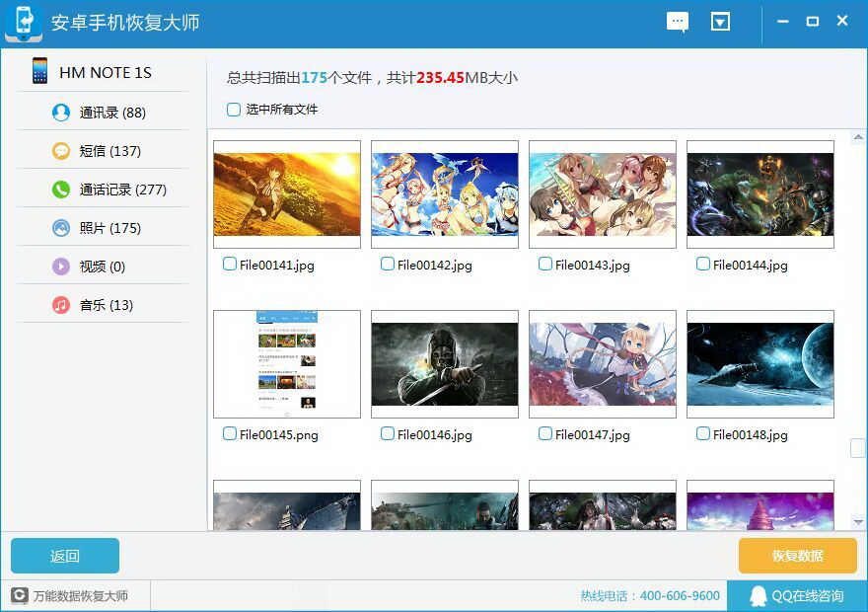The height and width of the screenshot is (612, 868).
Task: Tick the 选中所有文件 checkbox
Action: [234, 110]
